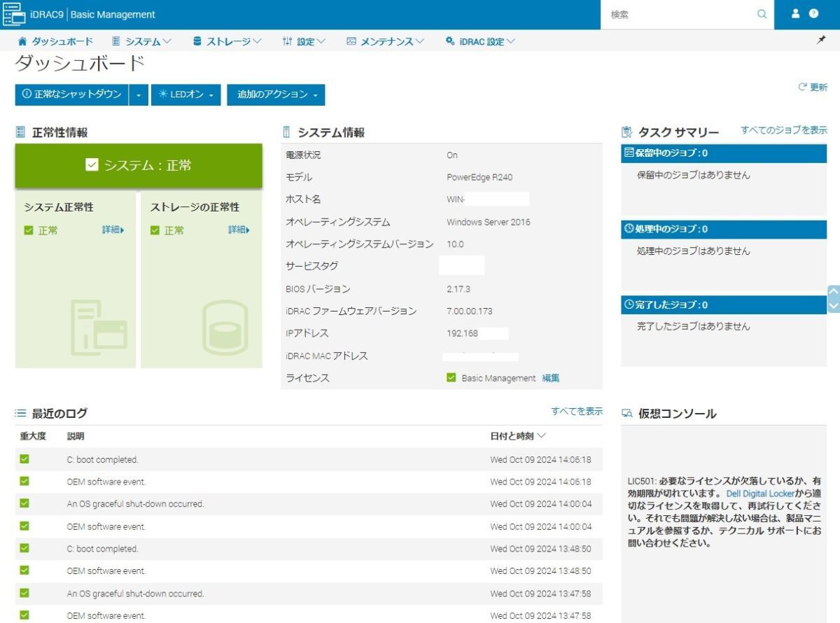This screenshot has height=623, width=840.
Task: Open the メンテナンス menu
Action: [386, 41]
